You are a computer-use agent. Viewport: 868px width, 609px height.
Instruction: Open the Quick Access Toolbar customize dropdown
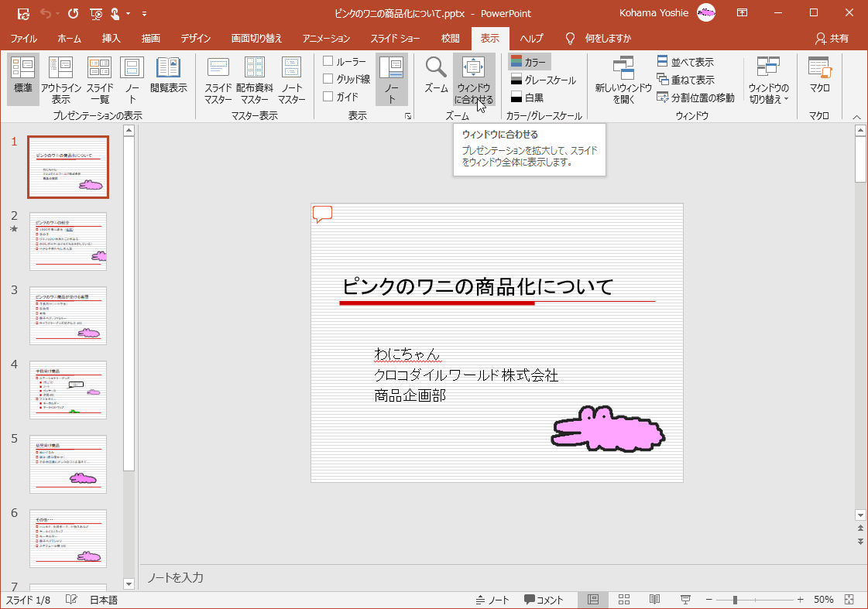(x=144, y=13)
